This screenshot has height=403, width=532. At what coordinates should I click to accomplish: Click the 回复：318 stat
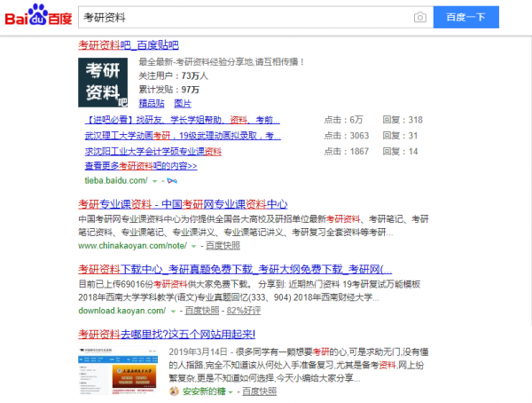403,120
